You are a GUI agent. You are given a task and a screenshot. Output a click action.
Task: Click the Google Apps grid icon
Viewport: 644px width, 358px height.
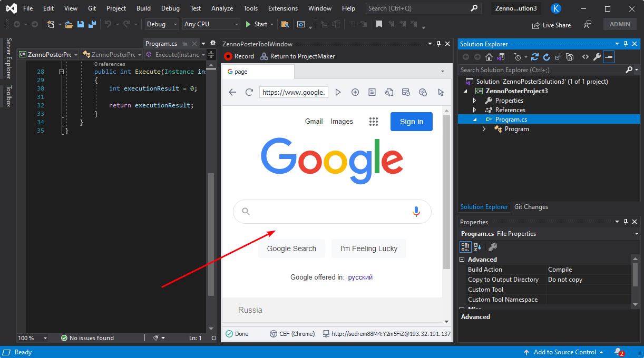click(374, 122)
